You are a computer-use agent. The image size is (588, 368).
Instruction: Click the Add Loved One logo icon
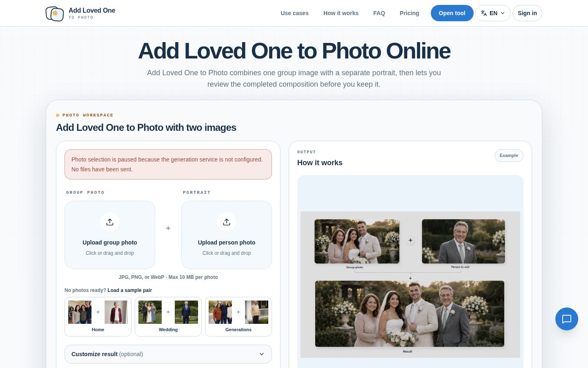(55, 13)
